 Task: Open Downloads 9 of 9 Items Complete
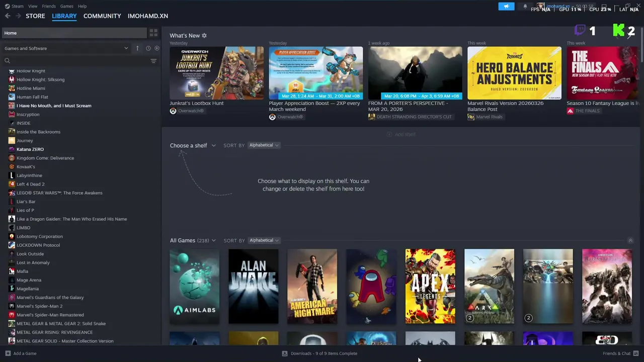pos(324,353)
